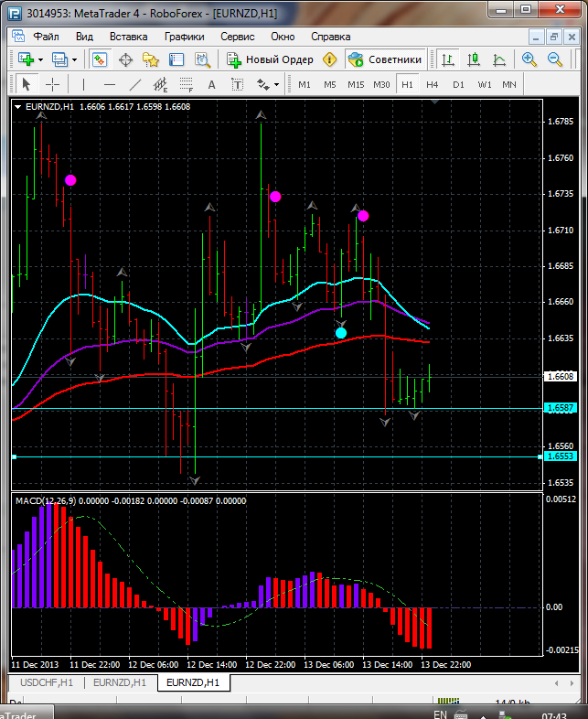Switch chart to bar chart mode
The width and height of the screenshot is (588, 719).
point(448,59)
